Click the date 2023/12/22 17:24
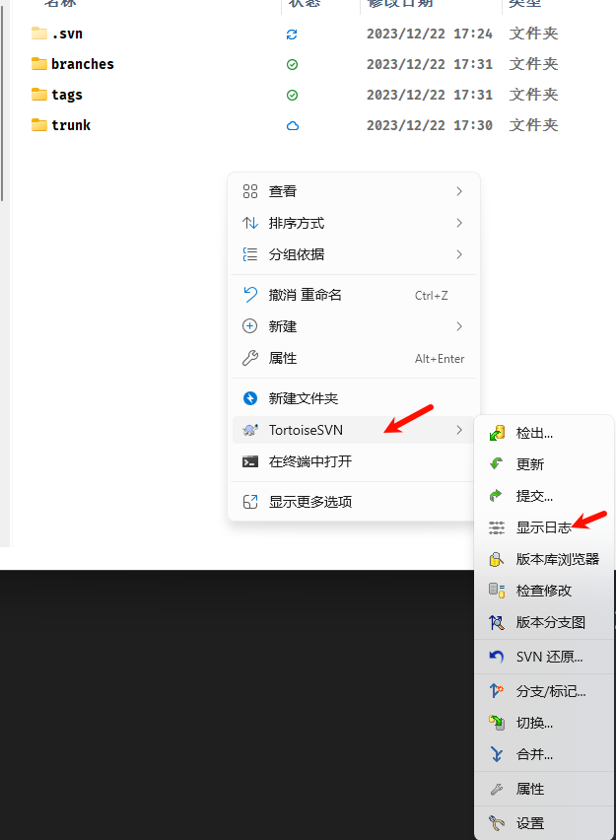The height and width of the screenshot is (840, 616). (429, 34)
